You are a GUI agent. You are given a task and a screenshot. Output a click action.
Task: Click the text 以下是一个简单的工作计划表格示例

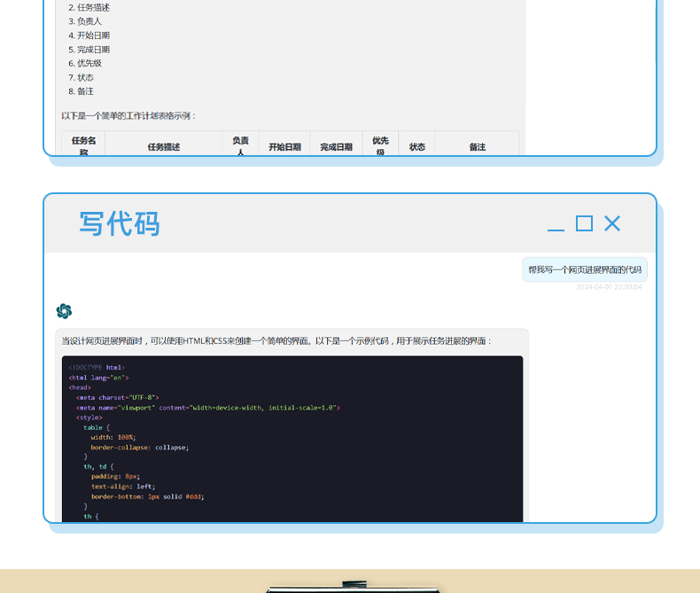tap(128, 115)
